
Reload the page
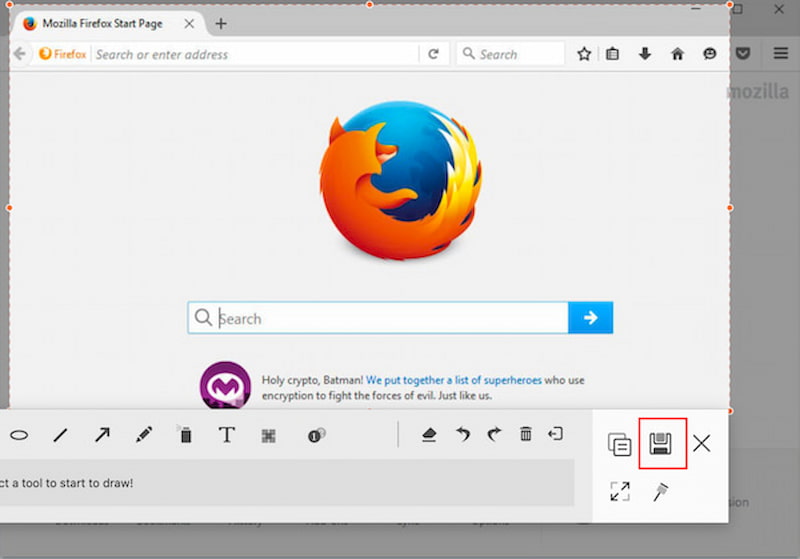434,54
